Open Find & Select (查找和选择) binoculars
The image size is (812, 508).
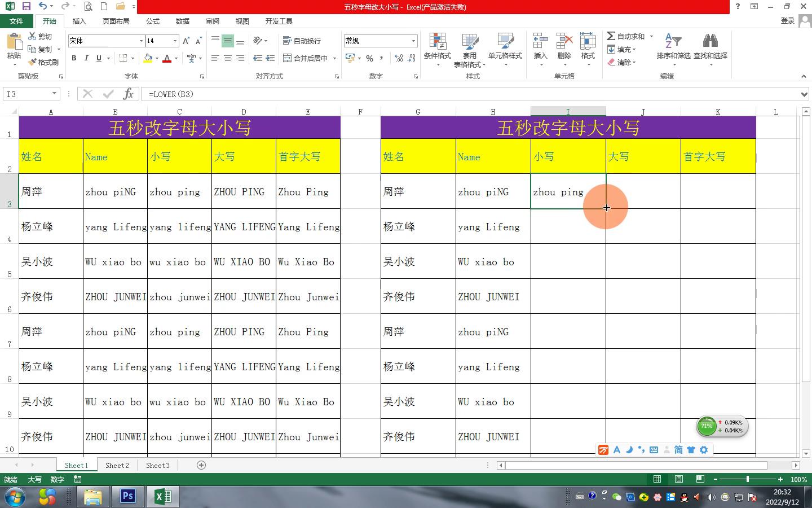point(710,42)
